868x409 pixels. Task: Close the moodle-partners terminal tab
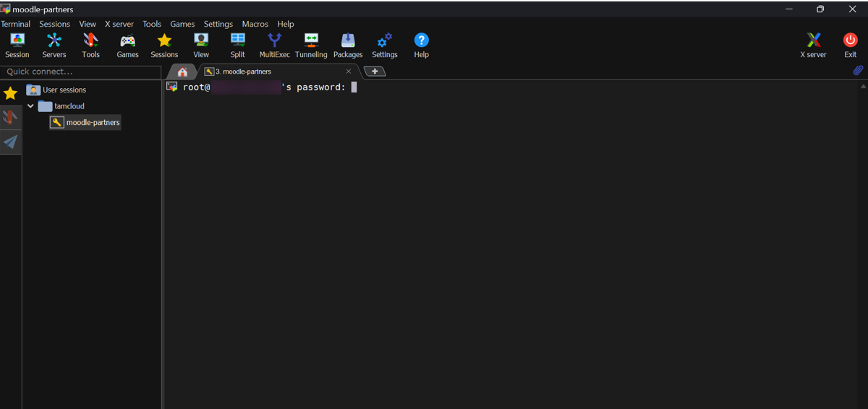(349, 72)
